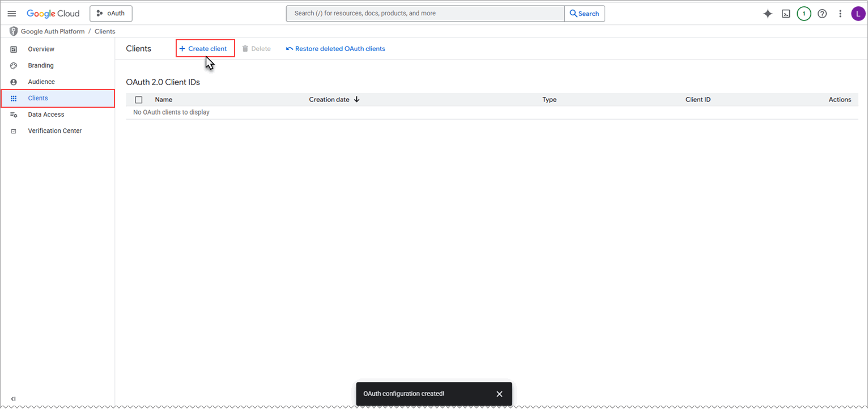868x409 pixels.
Task: Open the main navigation hamburger menu
Action: (11, 14)
